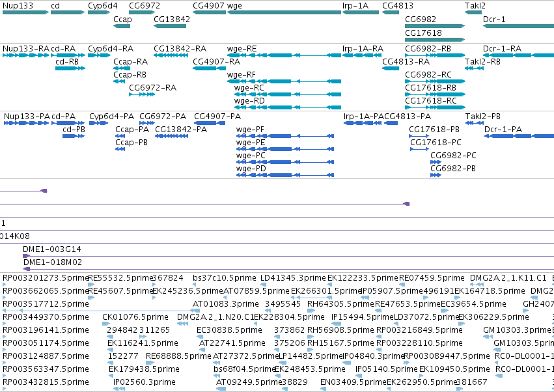The image size is (554, 392).
Task: Click the CG4907-PA protein label
Action: pyautogui.click(x=217, y=117)
